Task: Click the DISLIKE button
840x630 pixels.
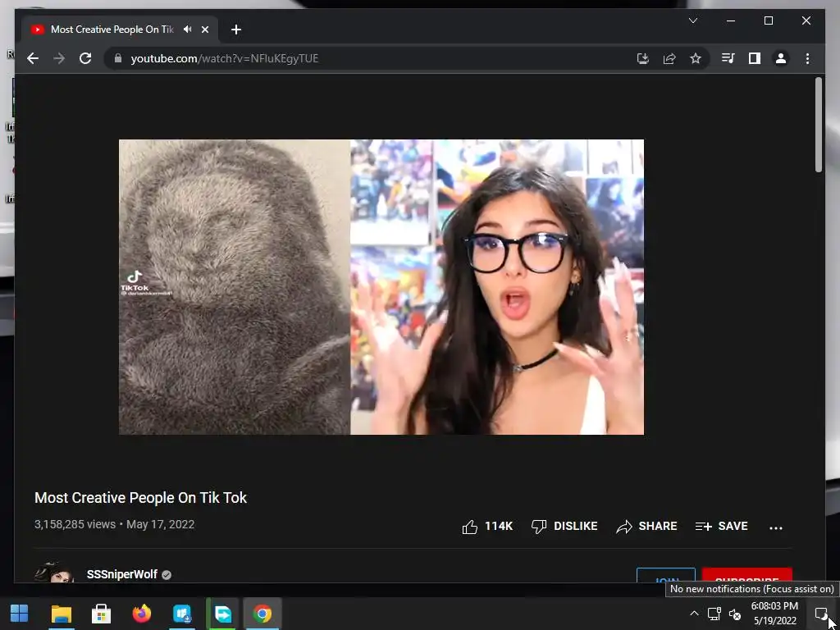Action: pyautogui.click(x=564, y=527)
